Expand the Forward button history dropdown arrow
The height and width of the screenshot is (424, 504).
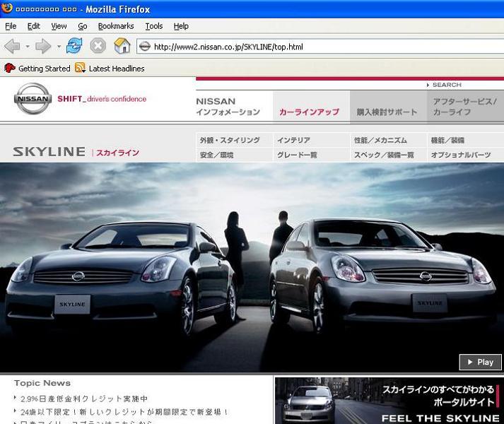click(59, 47)
